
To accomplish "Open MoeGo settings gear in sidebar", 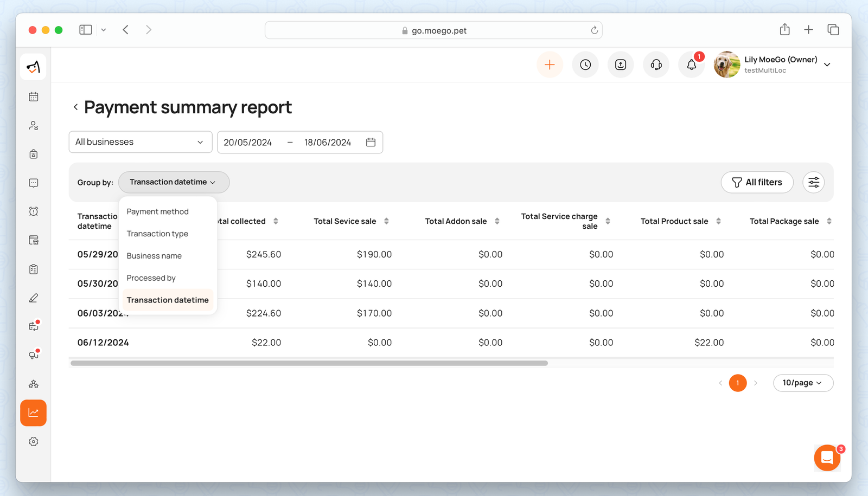I will (33, 441).
